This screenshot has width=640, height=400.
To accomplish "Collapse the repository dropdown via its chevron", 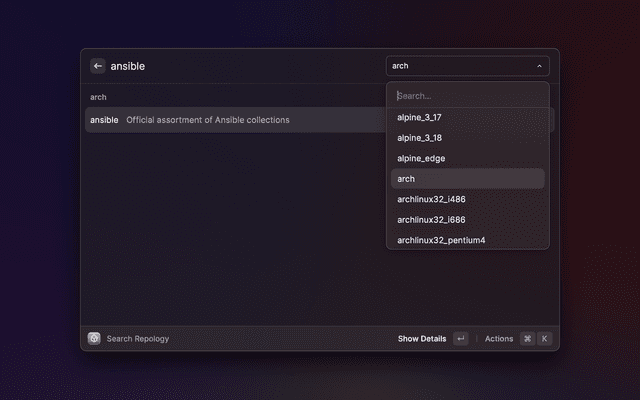I will [x=540, y=66].
